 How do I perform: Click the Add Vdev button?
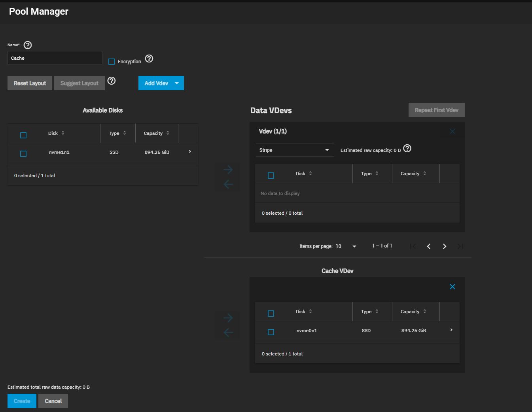[156, 83]
